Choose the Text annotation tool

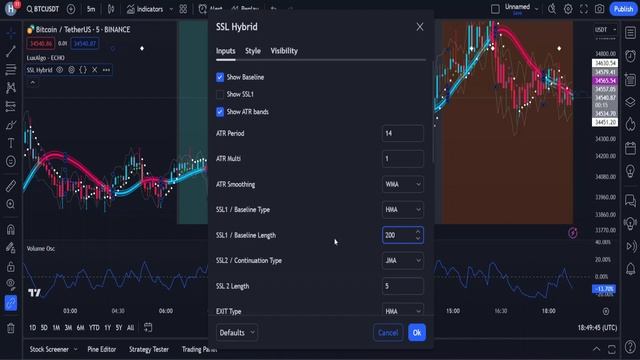[11, 143]
